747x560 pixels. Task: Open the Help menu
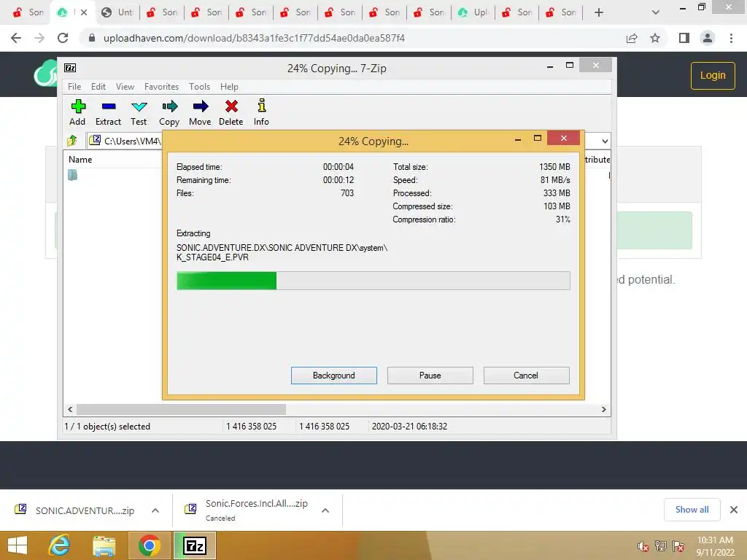pos(229,87)
